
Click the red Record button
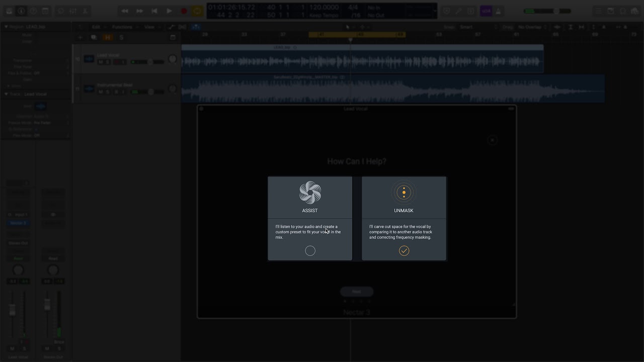pyautogui.click(x=184, y=11)
